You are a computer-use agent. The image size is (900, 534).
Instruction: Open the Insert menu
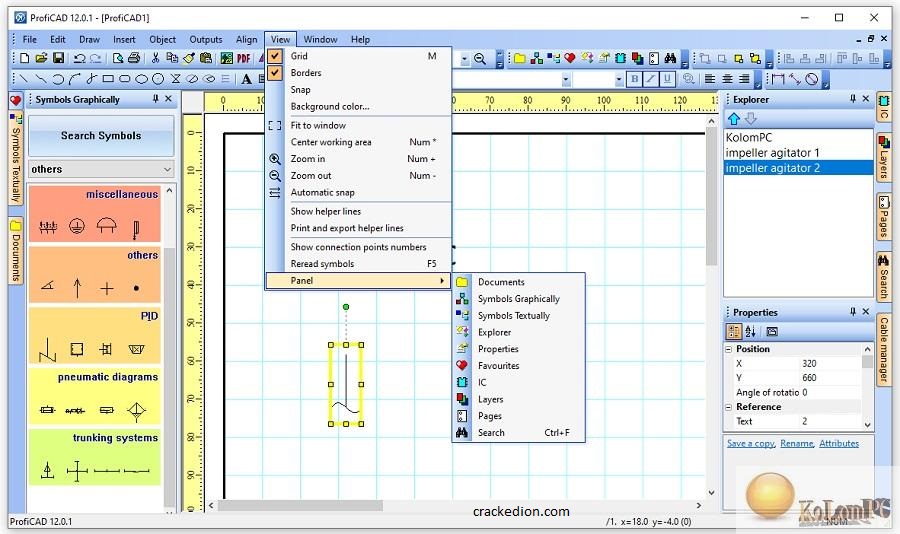tap(124, 39)
